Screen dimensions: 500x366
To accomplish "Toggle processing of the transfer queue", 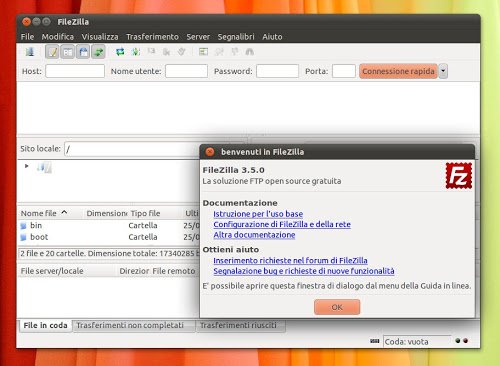I will coord(136,52).
